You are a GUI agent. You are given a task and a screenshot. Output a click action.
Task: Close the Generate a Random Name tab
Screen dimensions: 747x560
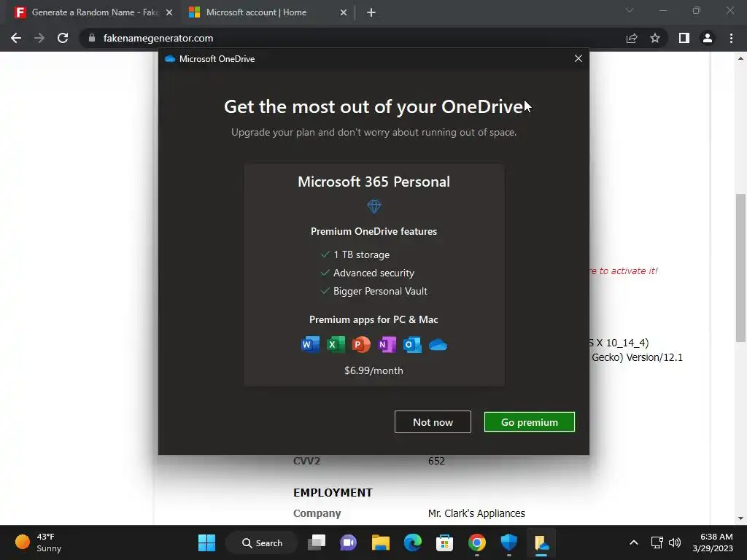click(169, 12)
